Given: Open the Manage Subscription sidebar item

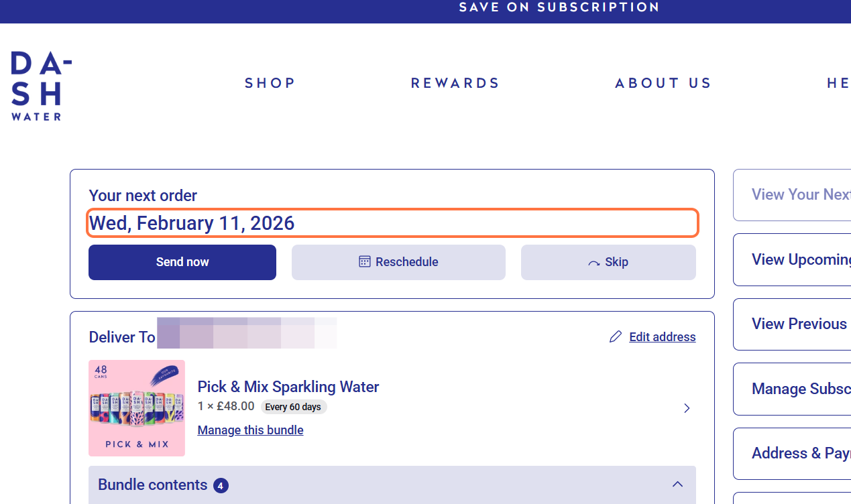Looking at the screenshot, I should tap(798, 389).
